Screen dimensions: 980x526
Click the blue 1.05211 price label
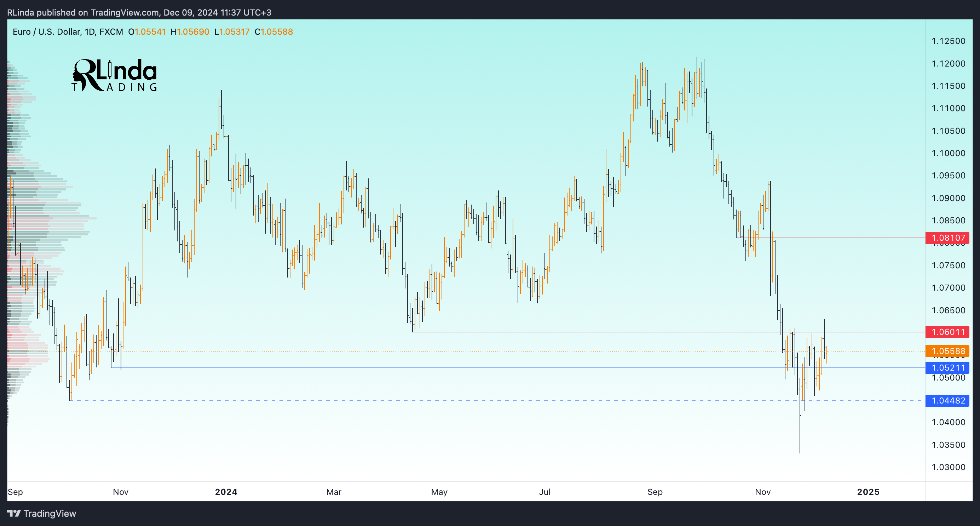click(947, 368)
